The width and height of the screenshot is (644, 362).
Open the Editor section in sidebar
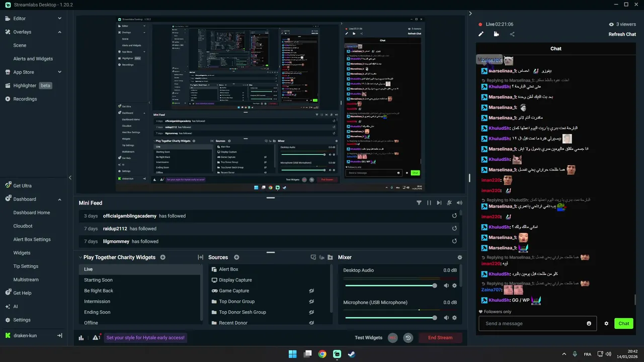click(19, 19)
